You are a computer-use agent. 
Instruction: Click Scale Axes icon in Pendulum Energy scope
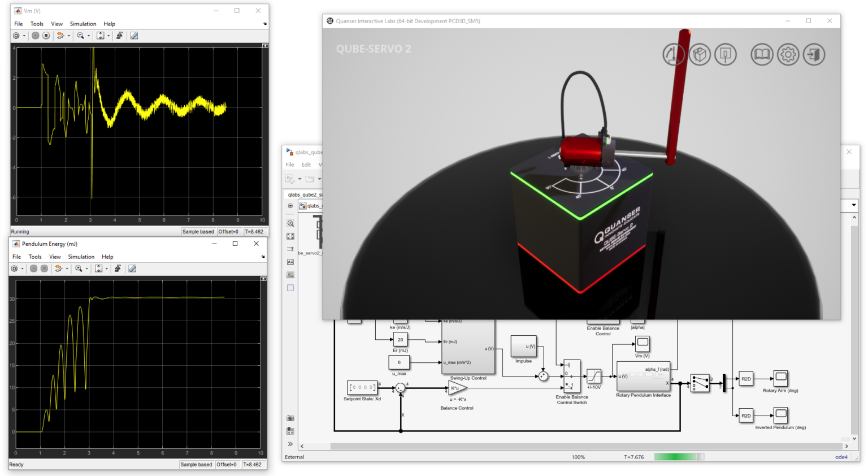click(x=98, y=269)
